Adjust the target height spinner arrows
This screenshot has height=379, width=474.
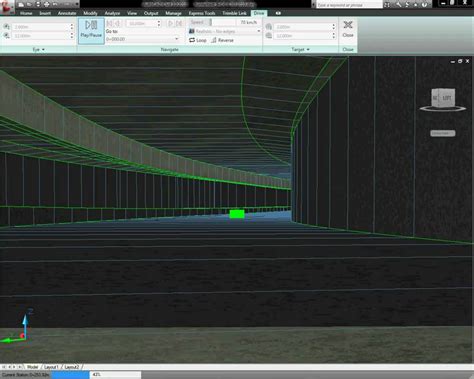[333, 27]
